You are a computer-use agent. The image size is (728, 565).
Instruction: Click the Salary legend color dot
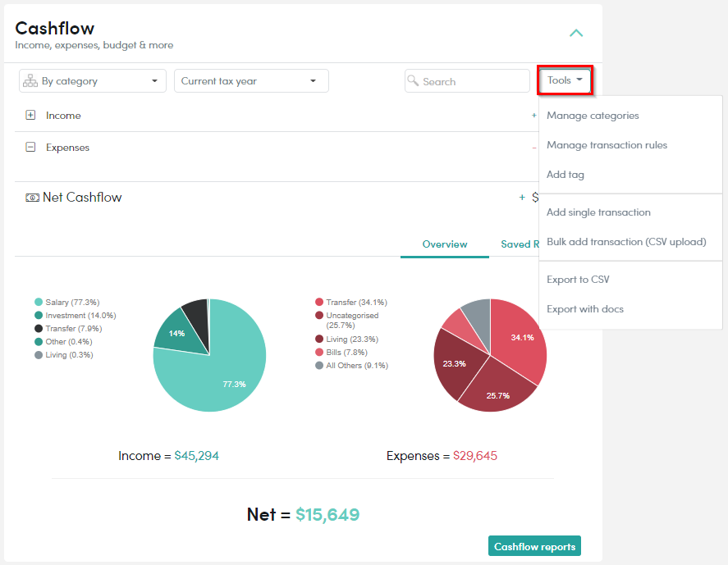click(x=39, y=302)
